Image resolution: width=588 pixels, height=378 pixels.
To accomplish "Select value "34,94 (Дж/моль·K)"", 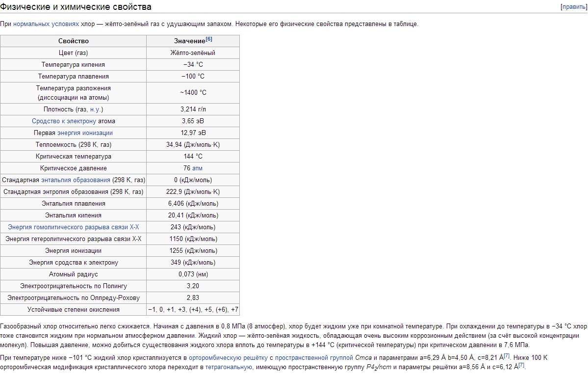I will tap(193, 144).
